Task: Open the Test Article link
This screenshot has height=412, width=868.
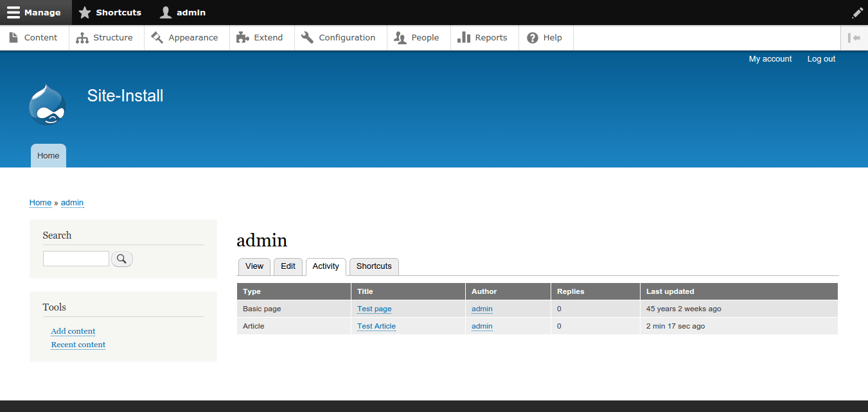Action: point(376,326)
